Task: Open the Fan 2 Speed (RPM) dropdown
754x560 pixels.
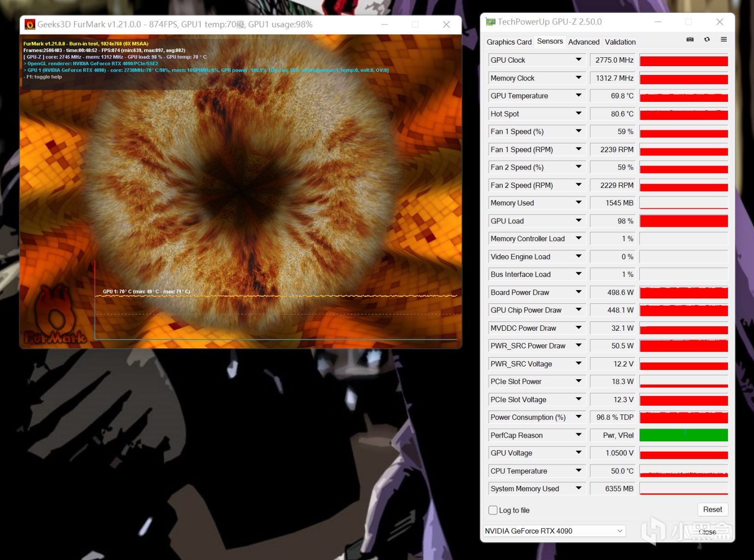Action: tap(579, 185)
